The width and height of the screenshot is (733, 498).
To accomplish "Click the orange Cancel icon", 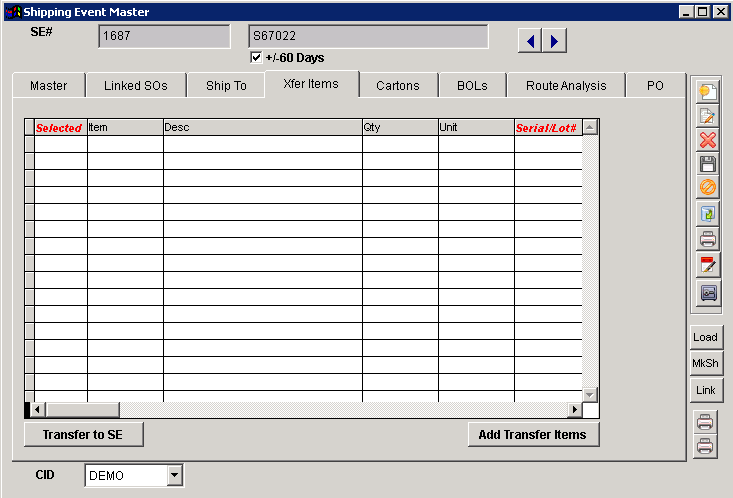I will 707,188.
